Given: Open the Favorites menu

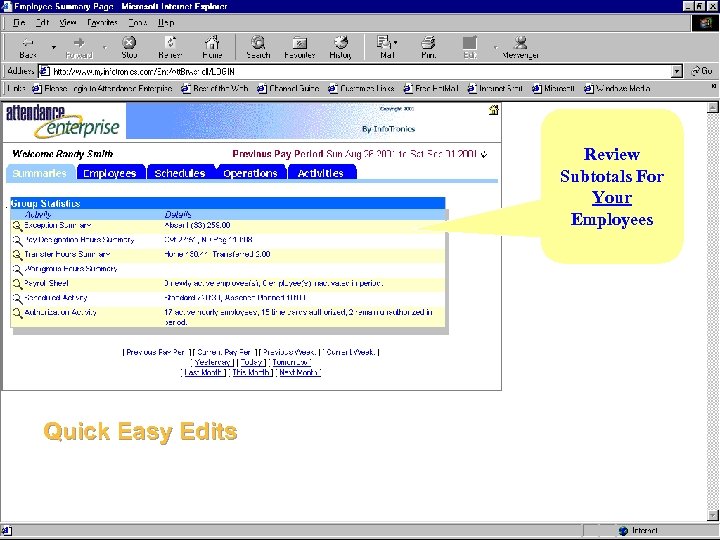Looking at the screenshot, I should (102, 22).
